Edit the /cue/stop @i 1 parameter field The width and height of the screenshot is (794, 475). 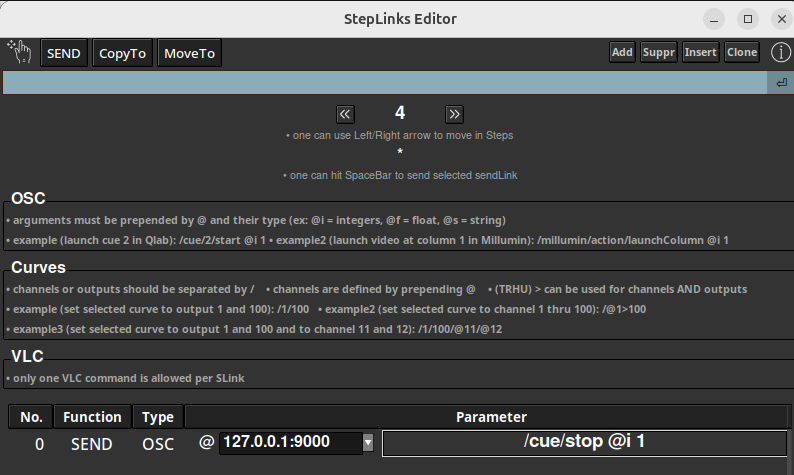click(584, 442)
